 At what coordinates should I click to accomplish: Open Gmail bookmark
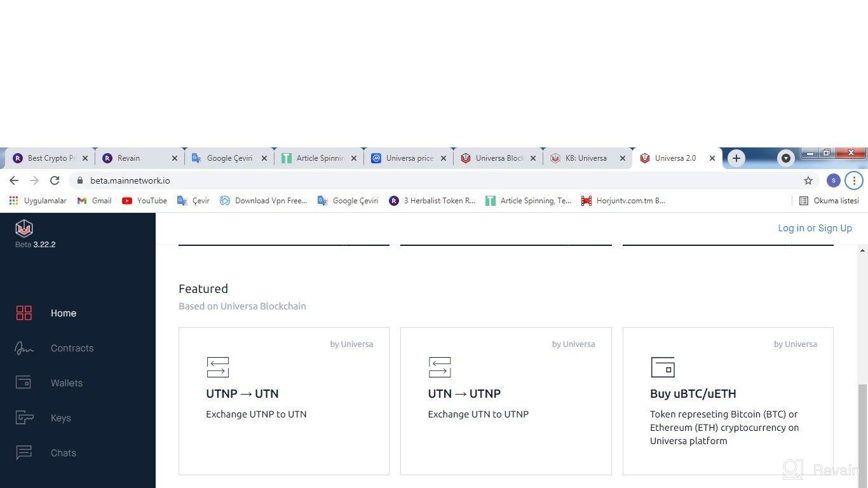(94, 201)
